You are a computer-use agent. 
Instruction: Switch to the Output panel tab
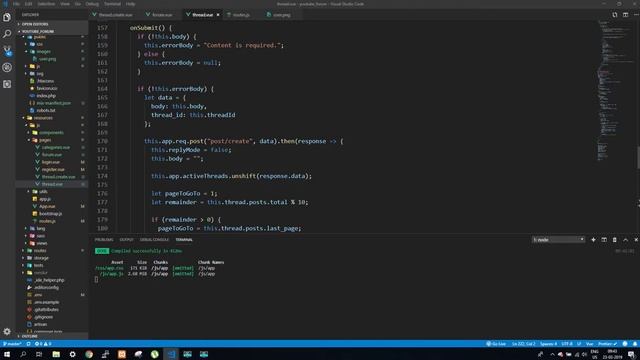tap(127, 240)
